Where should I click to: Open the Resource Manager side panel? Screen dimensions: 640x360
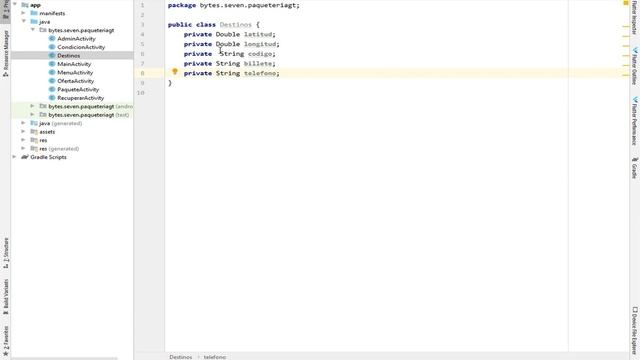6,53
